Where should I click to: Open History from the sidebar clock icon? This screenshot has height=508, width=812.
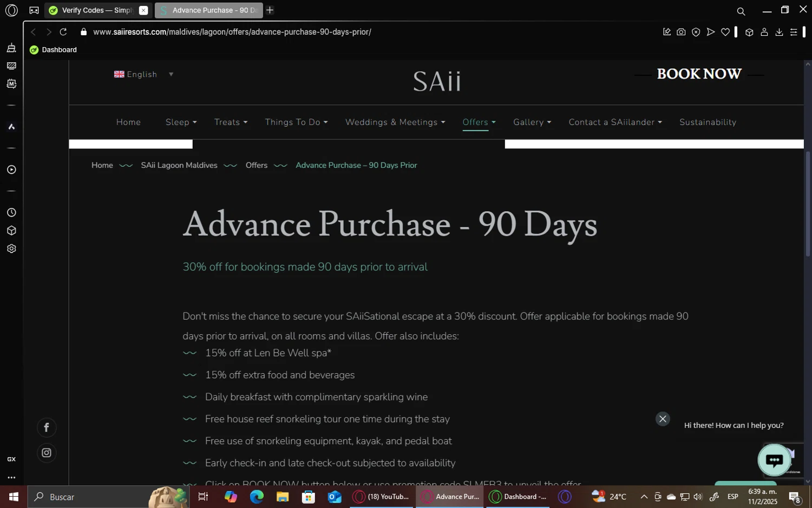tap(11, 212)
